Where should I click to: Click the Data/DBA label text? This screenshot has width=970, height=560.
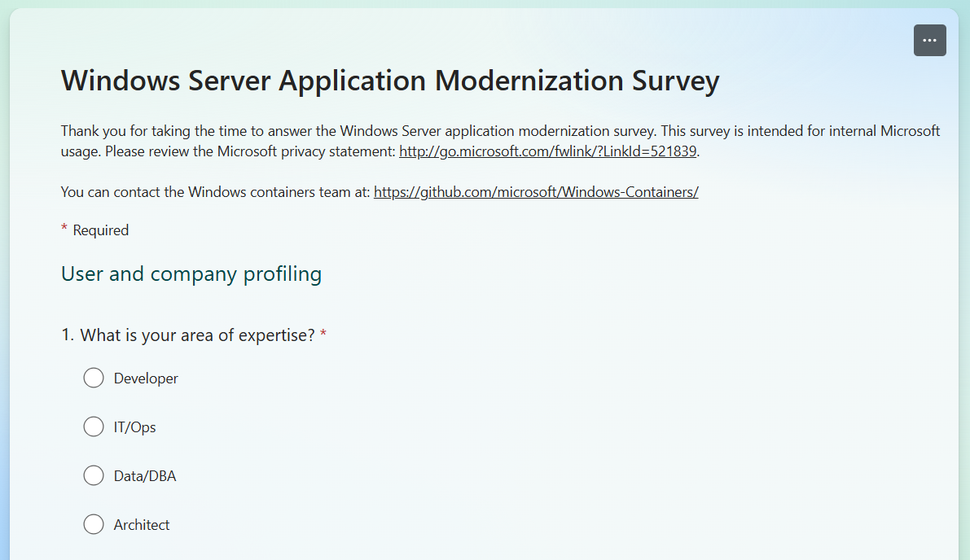pos(144,475)
